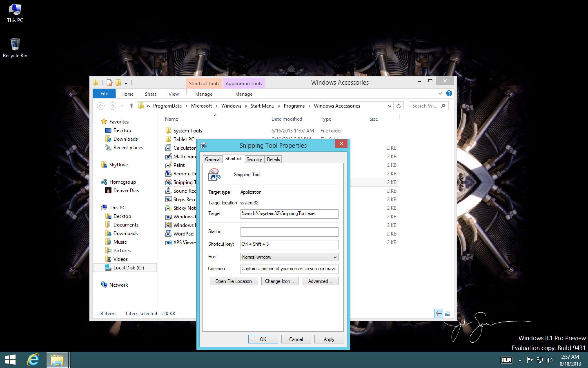Open the View ribbon tab
588x368 pixels.
coord(174,94)
